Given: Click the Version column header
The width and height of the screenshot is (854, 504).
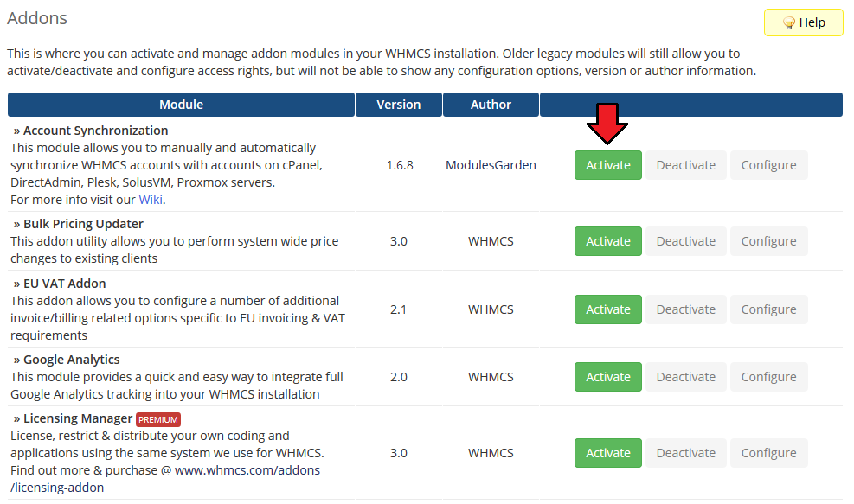Looking at the screenshot, I should 399,105.
